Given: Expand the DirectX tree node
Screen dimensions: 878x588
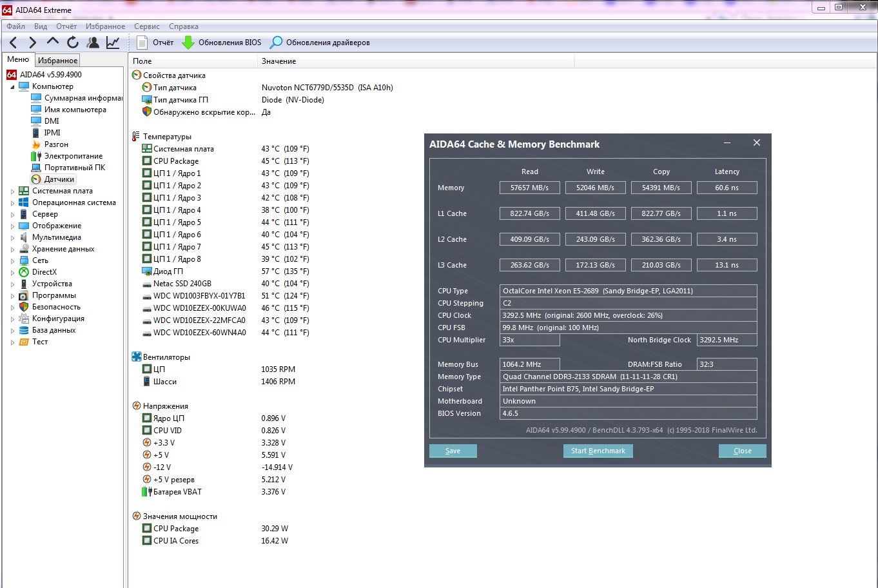Looking at the screenshot, I should pyautogui.click(x=12, y=272).
